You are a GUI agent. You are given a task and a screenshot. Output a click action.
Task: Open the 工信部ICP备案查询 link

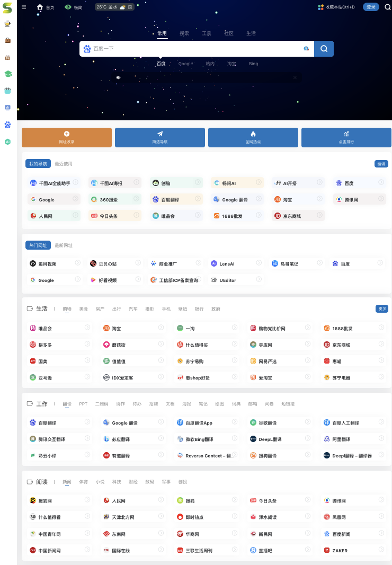pyautogui.click(x=179, y=280)
